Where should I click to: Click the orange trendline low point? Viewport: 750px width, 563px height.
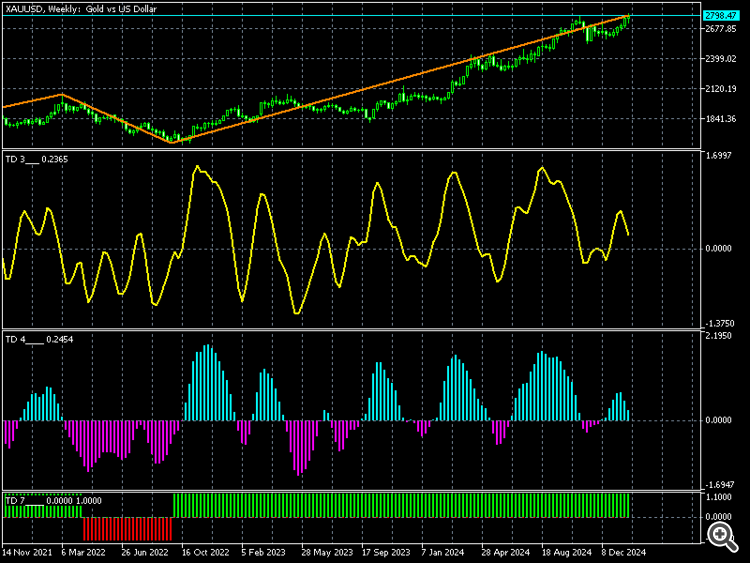tap(172, 142)
